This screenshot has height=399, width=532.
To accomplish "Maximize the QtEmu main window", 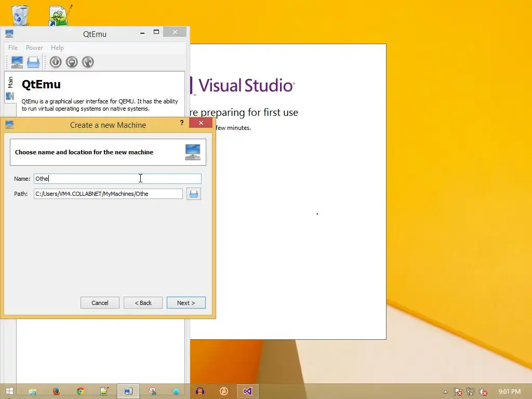I will click(x=156, y=32).
